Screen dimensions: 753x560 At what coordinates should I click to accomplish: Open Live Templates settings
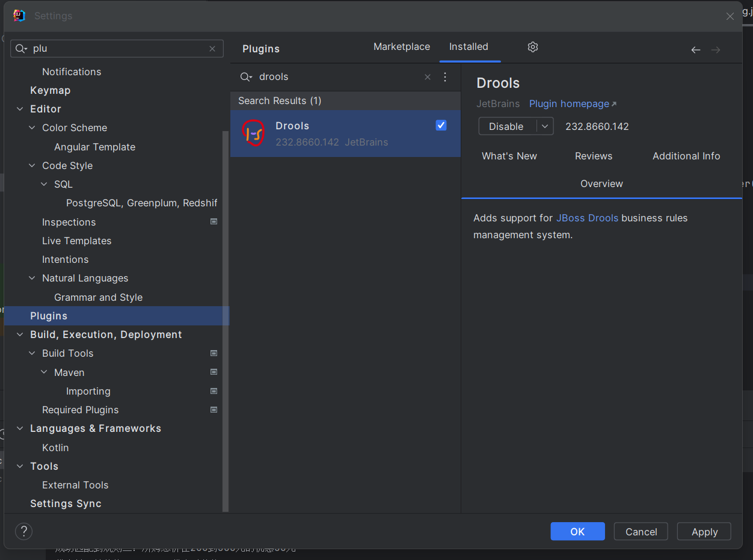76,241
